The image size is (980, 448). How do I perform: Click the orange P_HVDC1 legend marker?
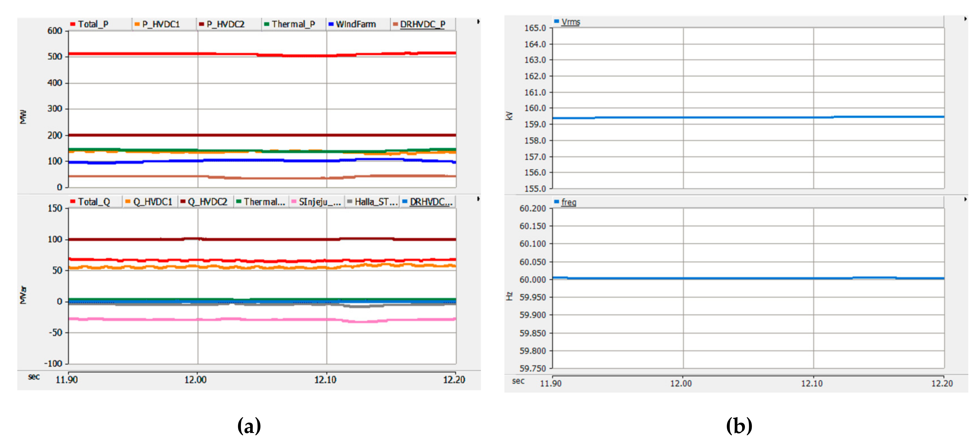[137, 24]
